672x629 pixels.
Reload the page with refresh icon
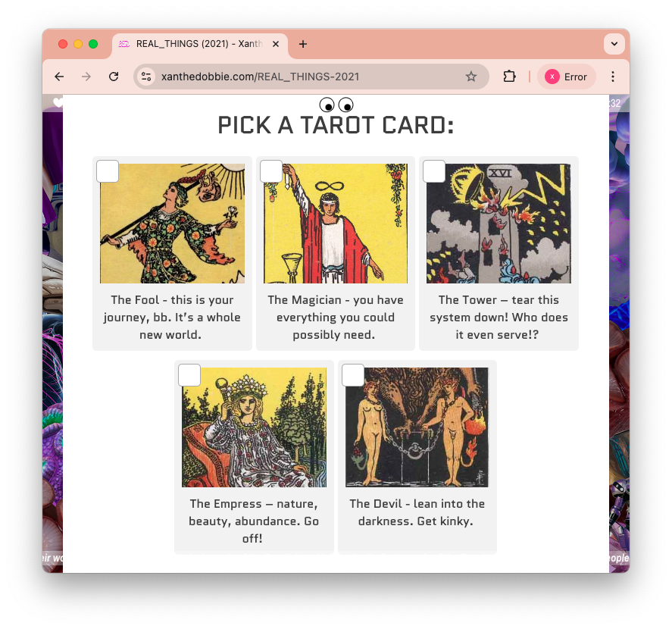(114, 77)
